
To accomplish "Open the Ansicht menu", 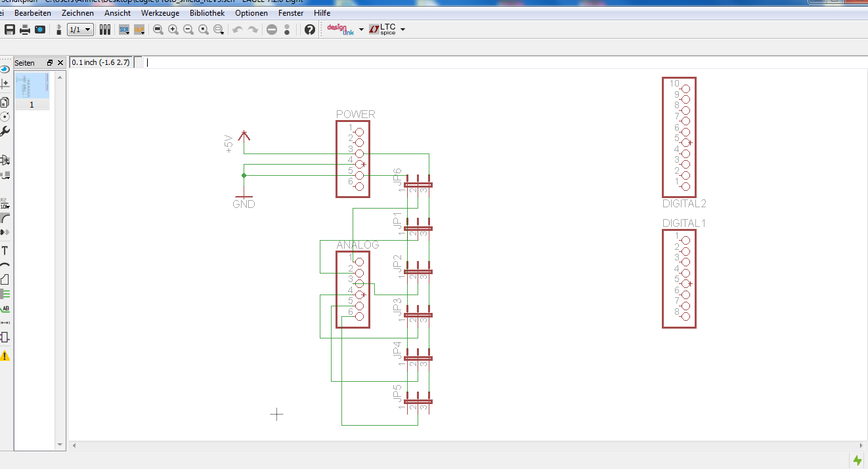I will (x=118, y=13).
